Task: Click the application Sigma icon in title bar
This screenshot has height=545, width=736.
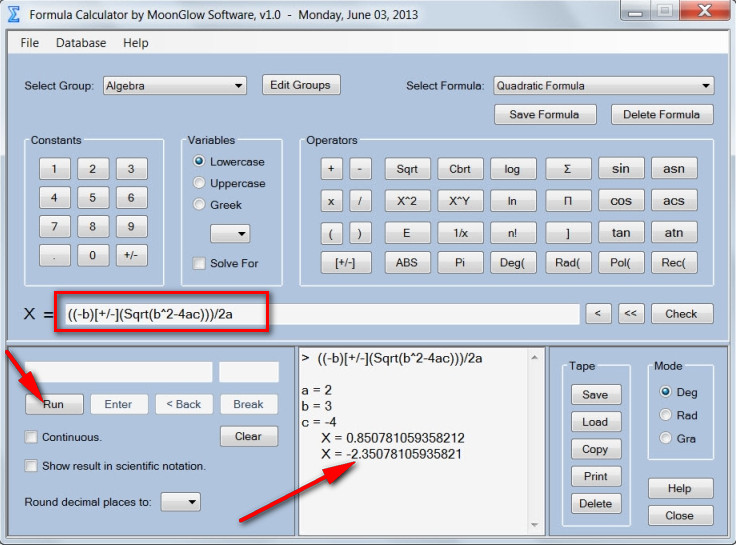Action: (x=14, y=14)
